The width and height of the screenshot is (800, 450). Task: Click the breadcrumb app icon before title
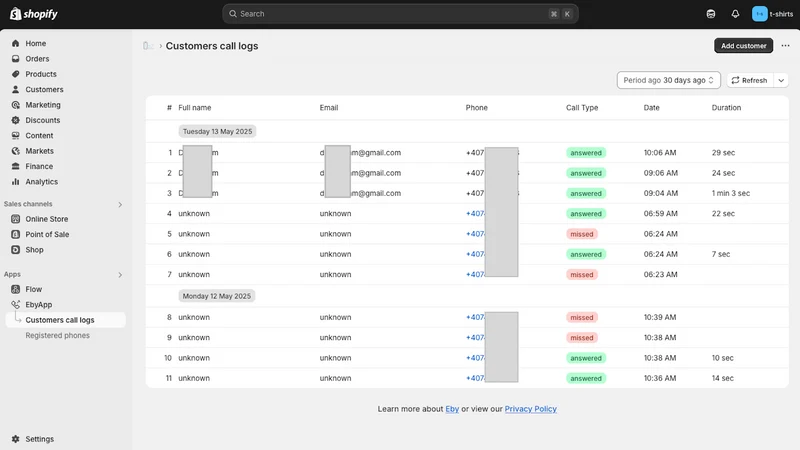click(x=148, y=46)
